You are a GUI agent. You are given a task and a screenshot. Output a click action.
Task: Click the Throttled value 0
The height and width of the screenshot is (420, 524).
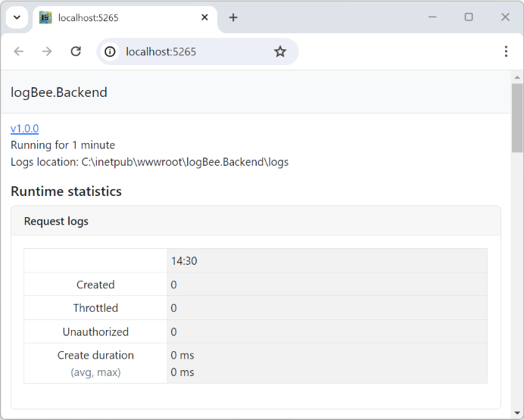tap(173, 308)
